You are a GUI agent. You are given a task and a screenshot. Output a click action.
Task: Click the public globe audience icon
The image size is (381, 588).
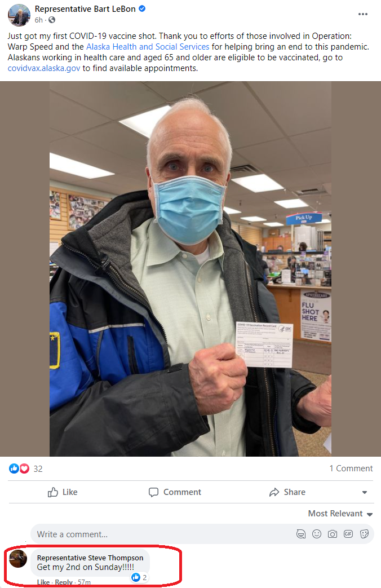(x=52, y=20)
